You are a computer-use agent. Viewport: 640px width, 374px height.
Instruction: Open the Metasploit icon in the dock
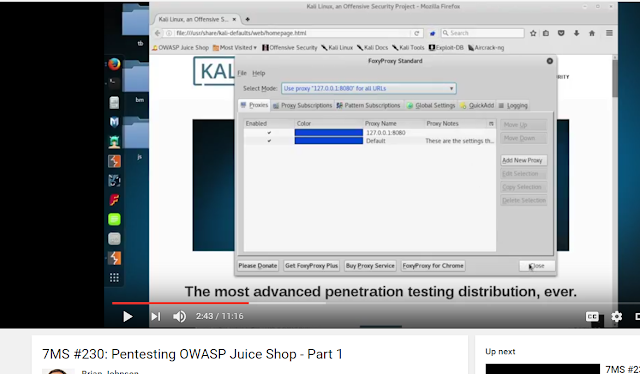pos(114,122)
